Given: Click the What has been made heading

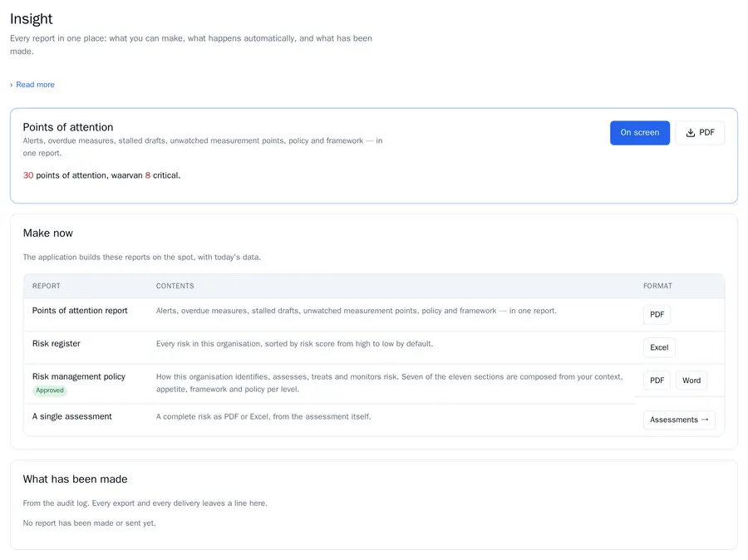Looking at the screenshot, I should tap(76, 479).
